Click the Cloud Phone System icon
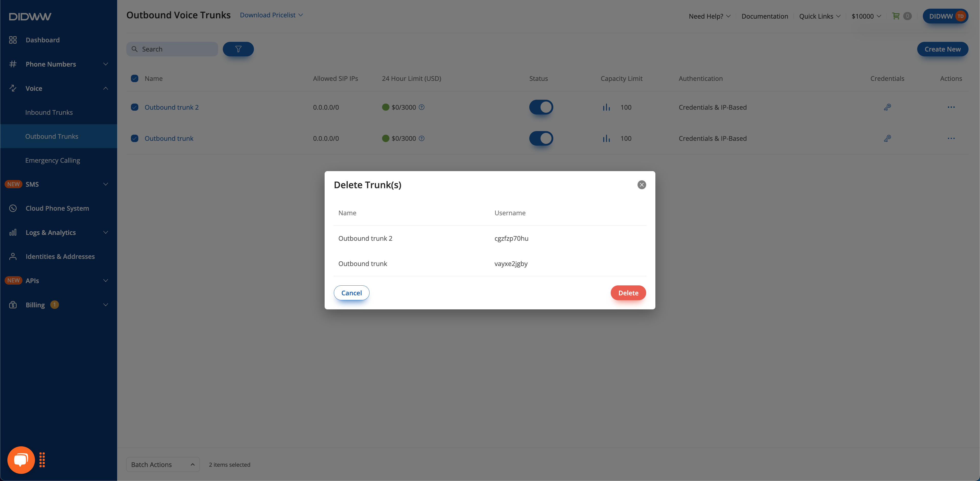This screenshot has width=980, height=481. [x=13, y=208]
